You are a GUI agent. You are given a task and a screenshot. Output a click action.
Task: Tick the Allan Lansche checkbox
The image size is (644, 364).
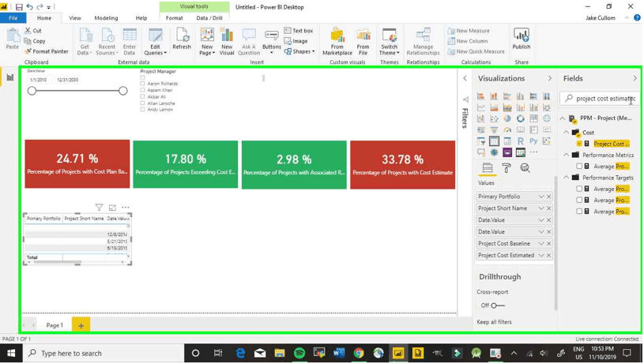tap(142, 103)
